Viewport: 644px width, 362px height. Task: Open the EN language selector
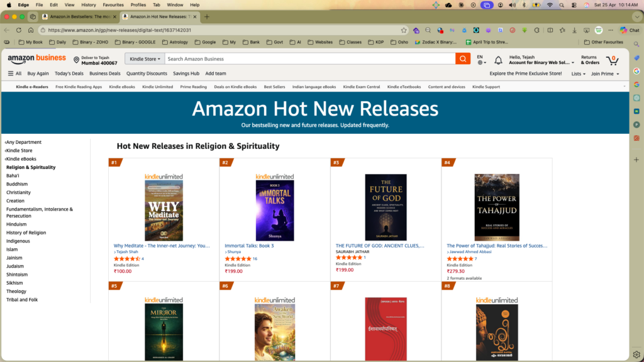point(481,60)
